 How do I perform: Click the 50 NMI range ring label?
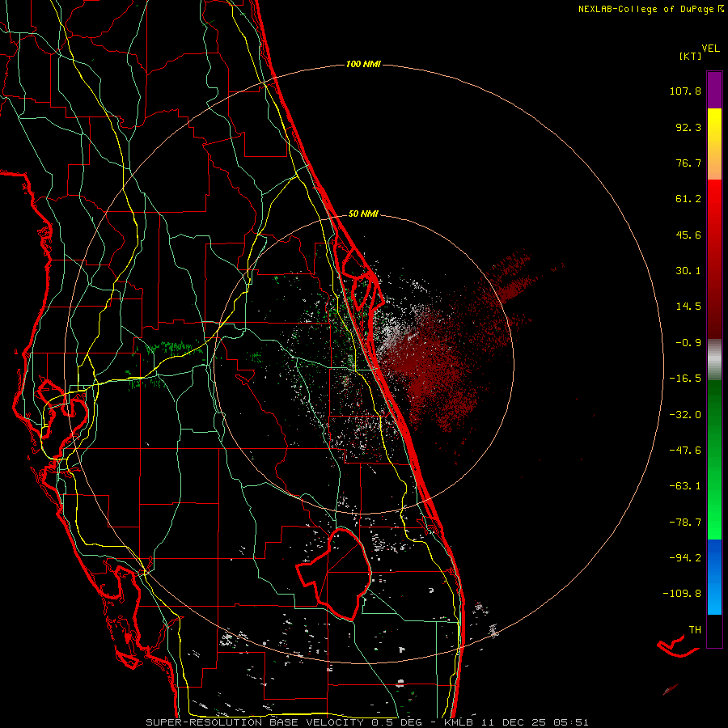pos(363,214)
